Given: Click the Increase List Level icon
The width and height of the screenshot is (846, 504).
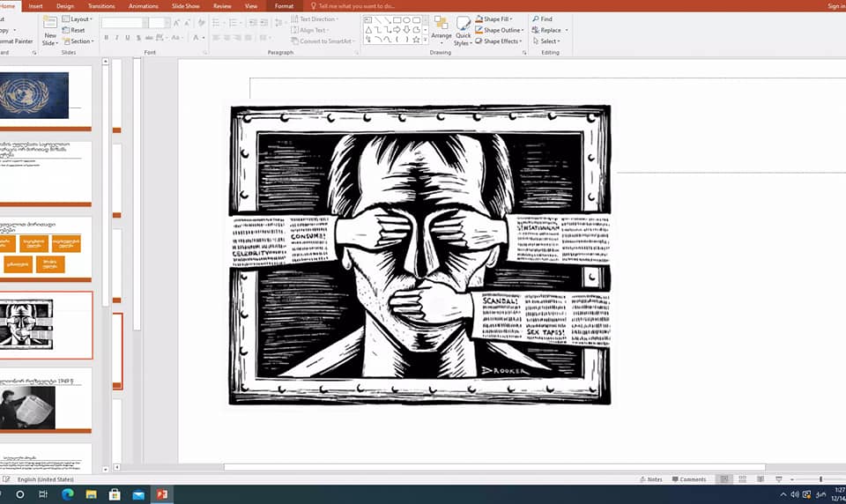Looking at the screenshot, I should 263,23.
